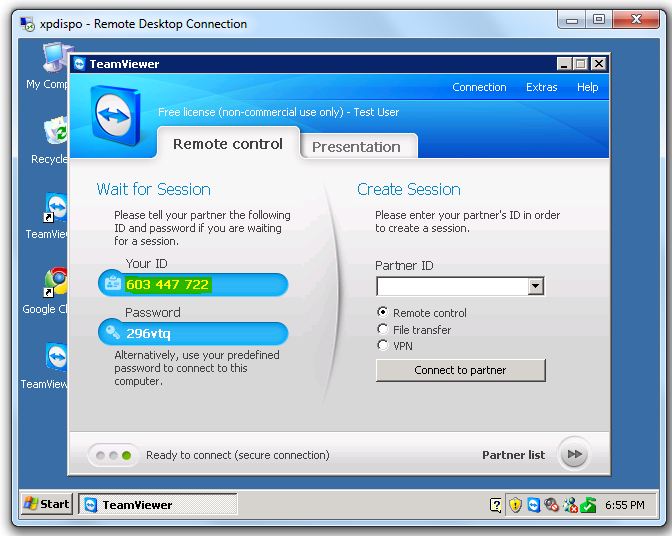This screenshot has width=672, height=536.
Task: Click the green safely remove hardware tray icon
Action: tap(588, 505)
